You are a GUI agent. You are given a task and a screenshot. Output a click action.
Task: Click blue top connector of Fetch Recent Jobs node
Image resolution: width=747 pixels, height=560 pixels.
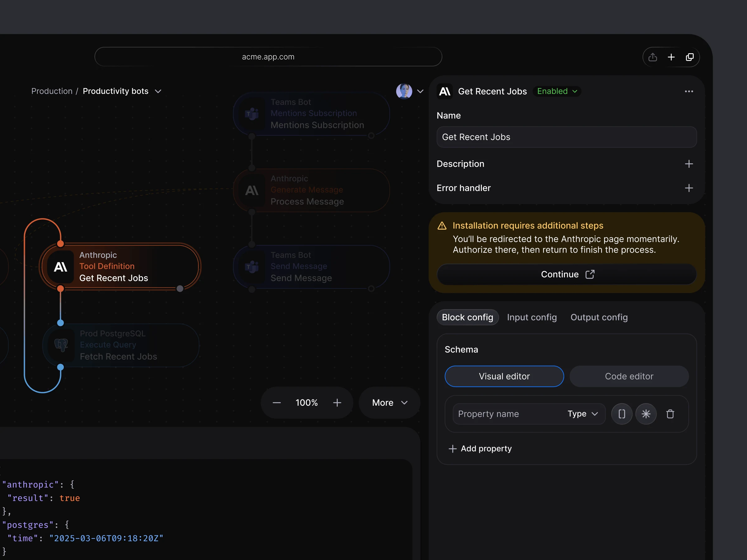60,323
